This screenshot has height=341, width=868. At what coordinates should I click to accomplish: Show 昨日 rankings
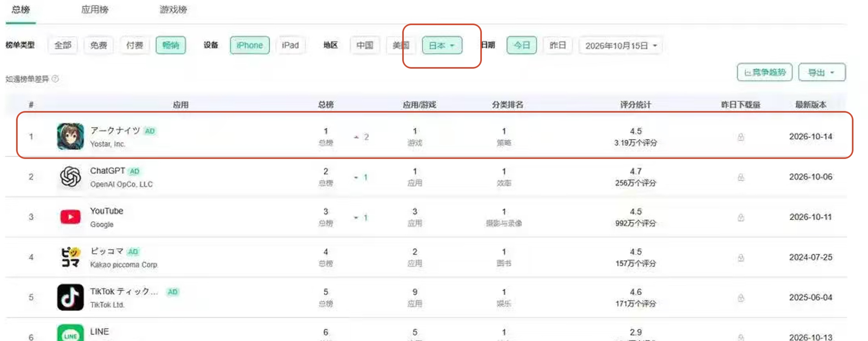click(x=558, y=45)
